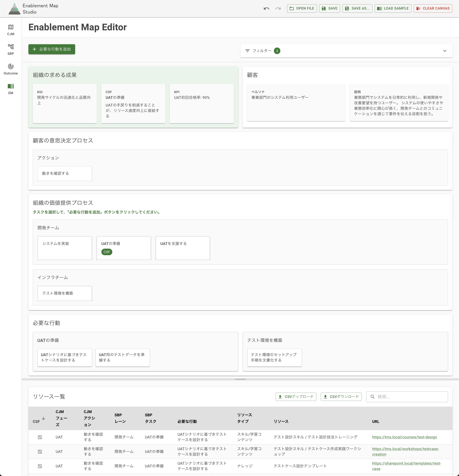Expand the フィルター panel chevron

click(445, 51)
